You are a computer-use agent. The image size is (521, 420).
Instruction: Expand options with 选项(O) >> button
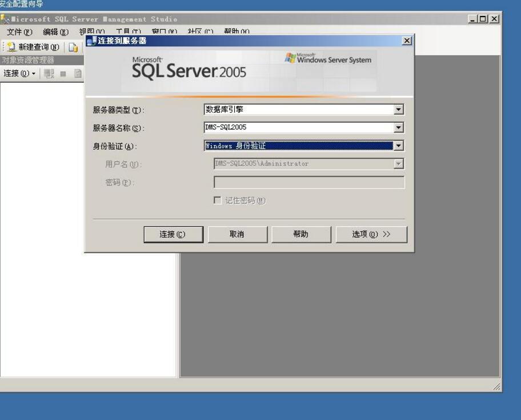tap(371, 235)
